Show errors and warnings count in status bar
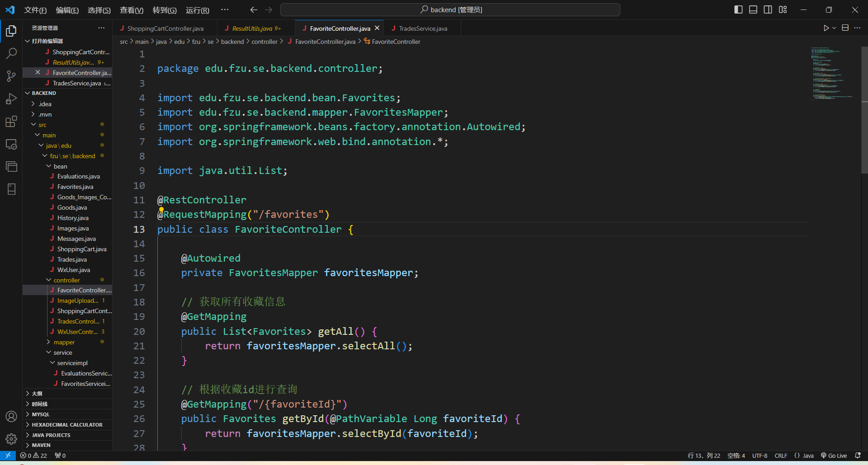Image resolution: width=868 pixels, height=465 pixels. [x=33, y=456]
